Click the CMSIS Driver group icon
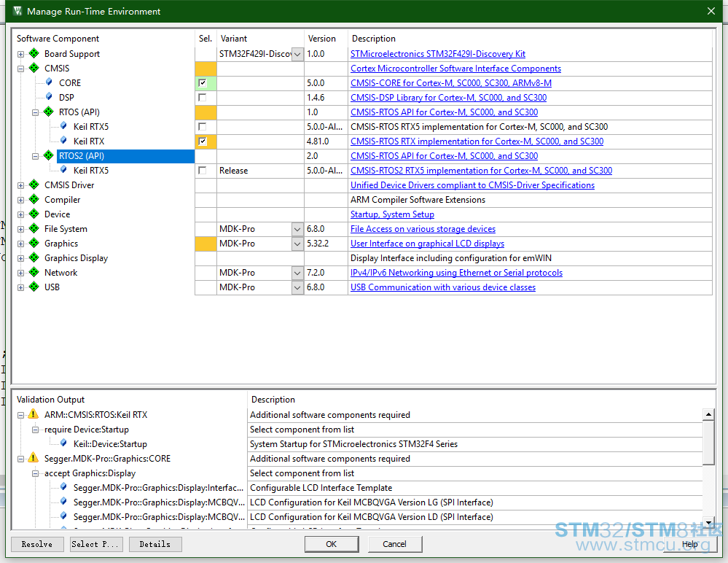Image resolution: width=728 pixels, height=563 pixels. 34,185
